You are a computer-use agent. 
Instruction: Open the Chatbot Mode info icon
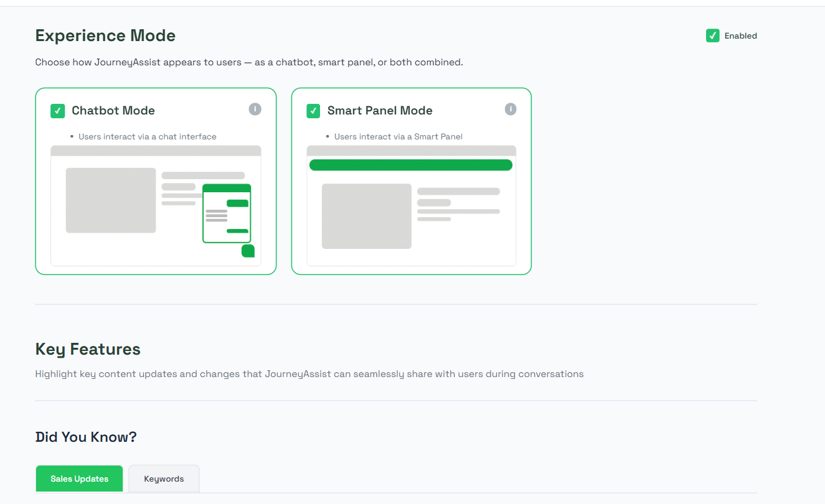pos(255,110)
